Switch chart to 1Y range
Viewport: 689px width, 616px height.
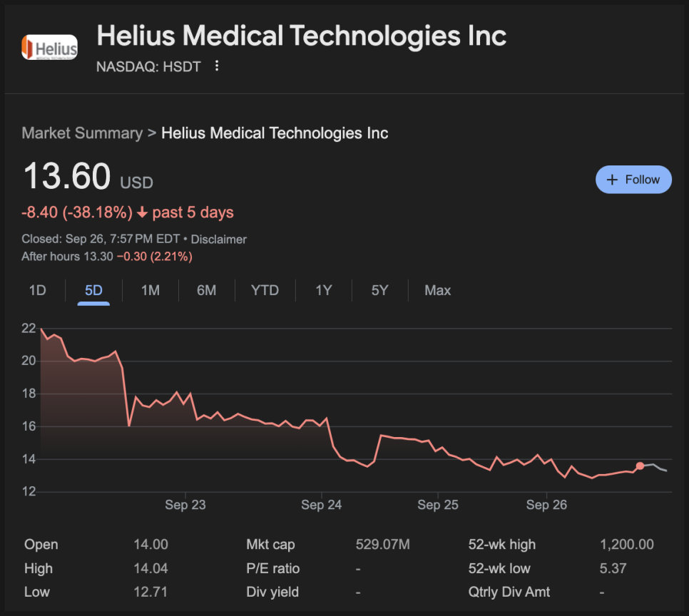point(324,290)
